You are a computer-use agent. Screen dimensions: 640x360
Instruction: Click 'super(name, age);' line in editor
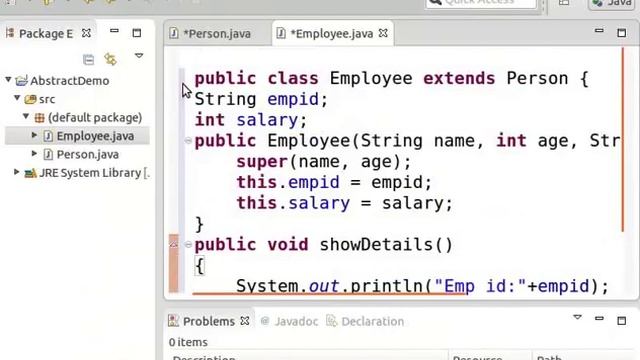pos(324,162)
